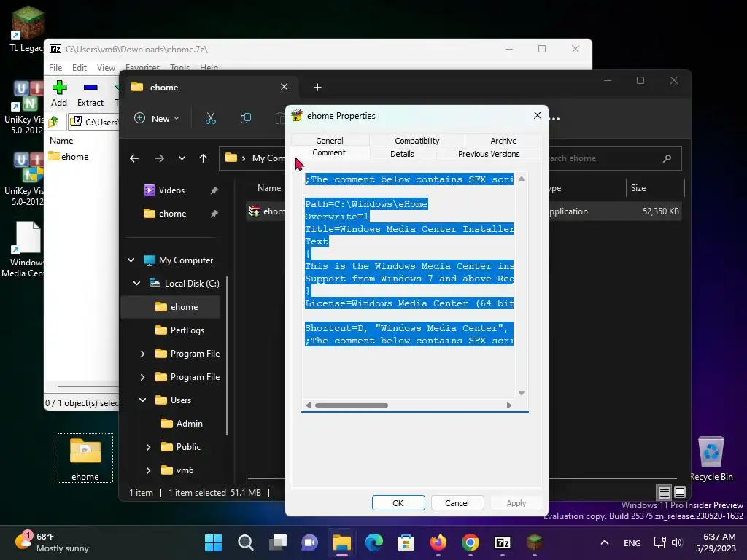Open a new File Explorer tab

318,87
